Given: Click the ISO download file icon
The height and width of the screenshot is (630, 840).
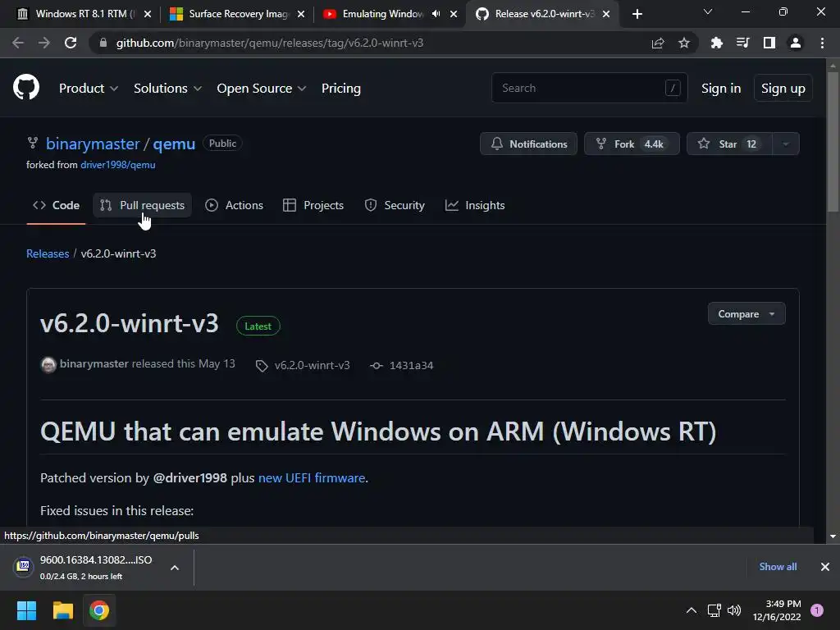Looking at the screenshot, I should (x=23, y=566).
